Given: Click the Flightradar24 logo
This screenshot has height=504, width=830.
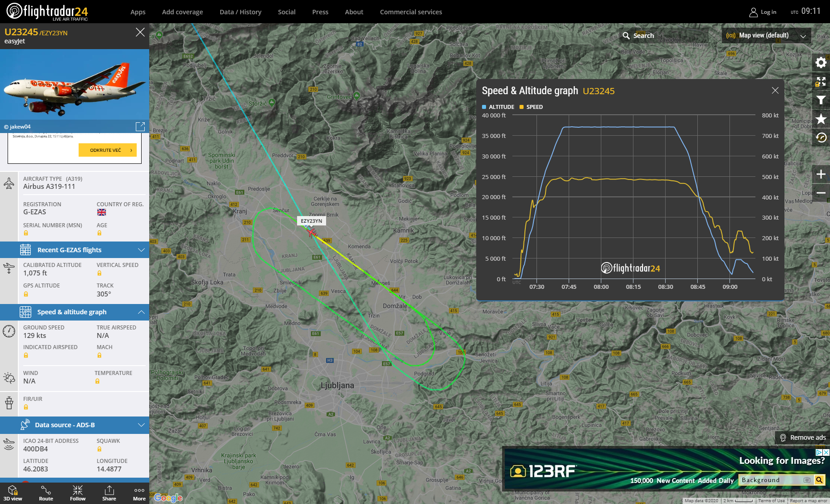Looking at the screenshot, I should [x=47, y=11].
